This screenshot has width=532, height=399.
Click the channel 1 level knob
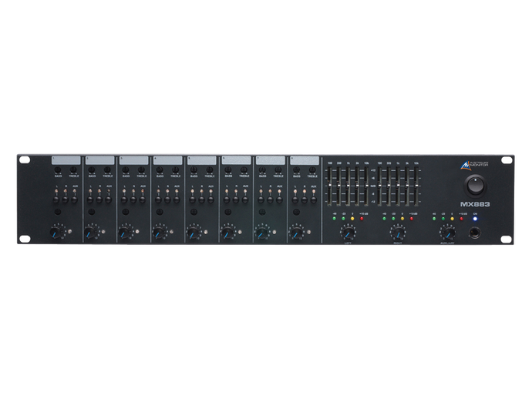click(55, 233)
